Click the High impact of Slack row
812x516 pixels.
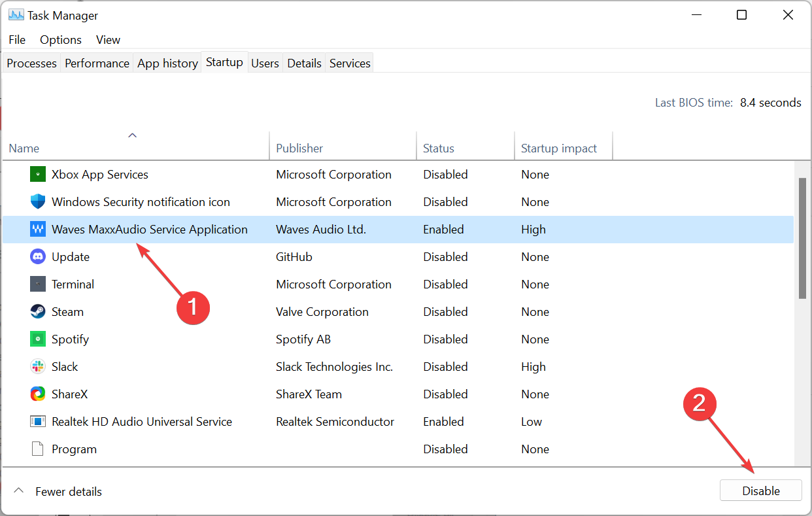(x=533, y=367)
